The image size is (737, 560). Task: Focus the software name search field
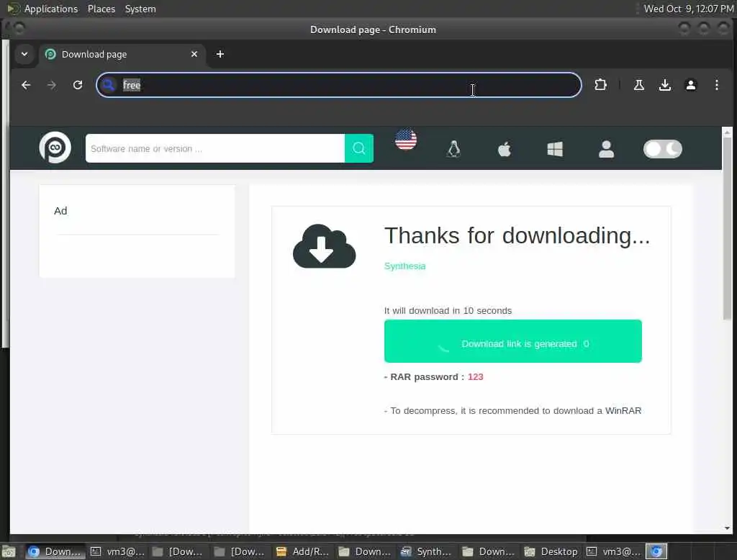coord(215,148)
